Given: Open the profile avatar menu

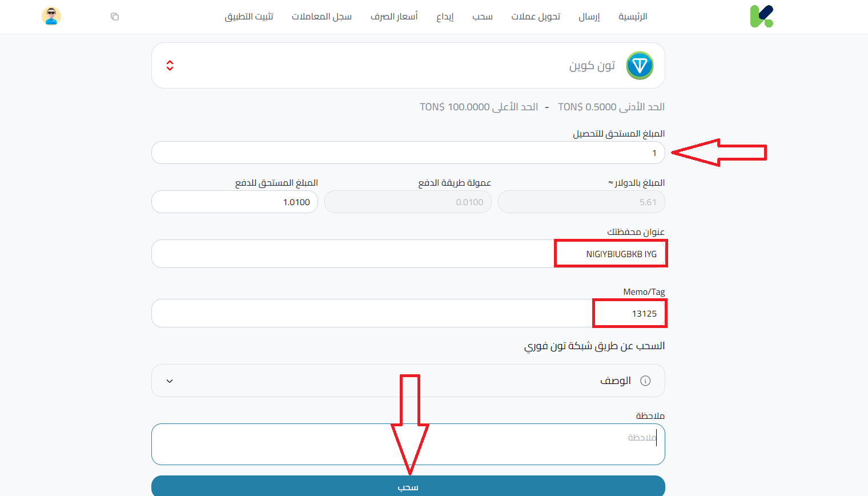Looking at the screenshot, I should (x=51, y=17).
